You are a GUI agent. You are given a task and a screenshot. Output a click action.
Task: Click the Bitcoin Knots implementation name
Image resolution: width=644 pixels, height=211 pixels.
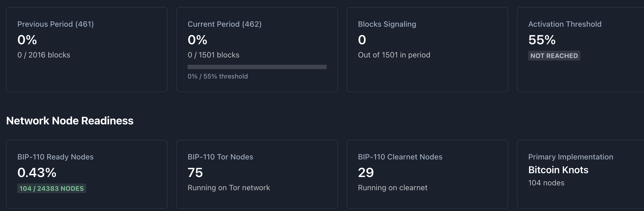(558, 170)
